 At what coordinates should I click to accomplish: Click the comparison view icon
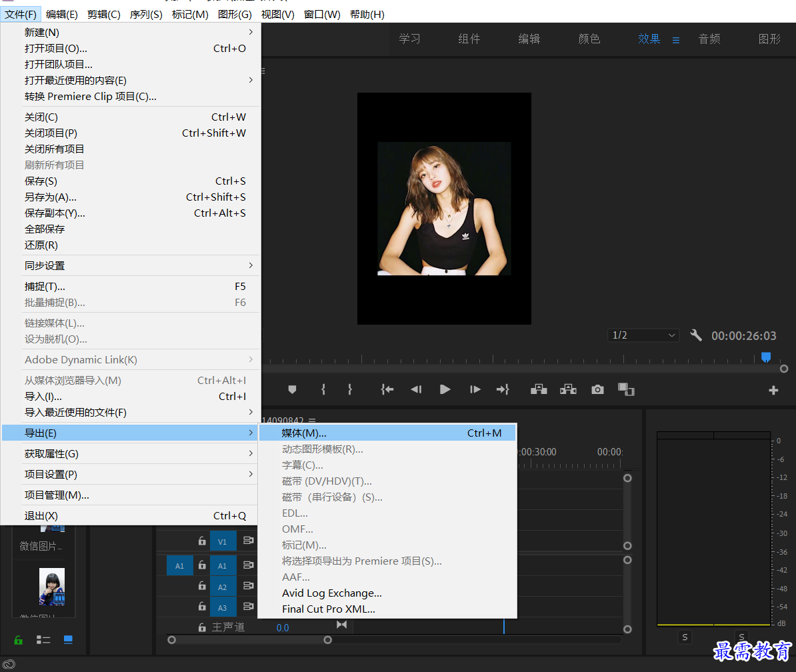626,389
